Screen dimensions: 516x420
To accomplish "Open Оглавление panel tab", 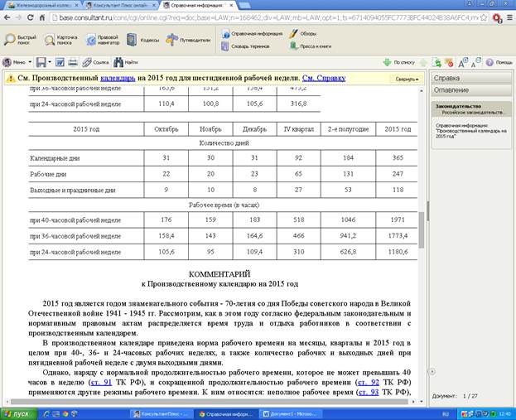I will (x=471, y=89).
